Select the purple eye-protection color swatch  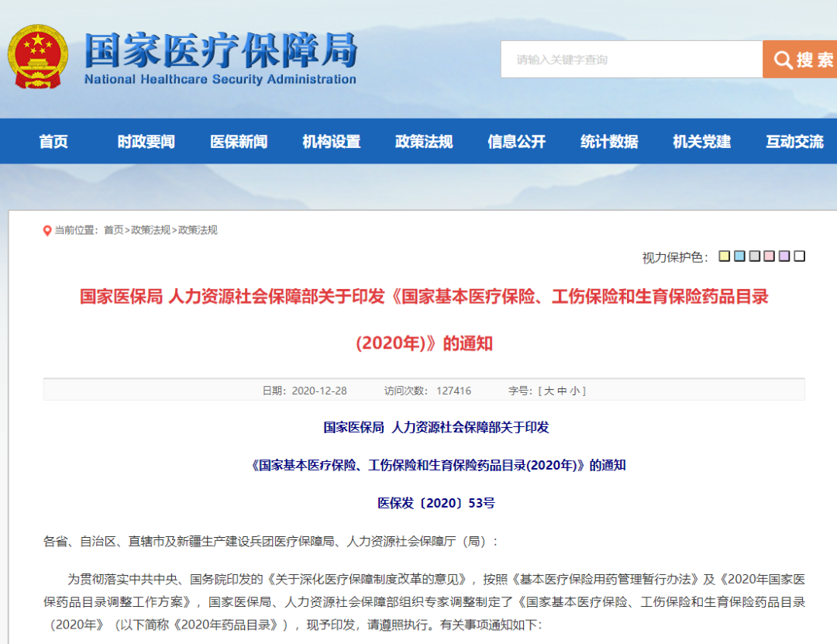coord(784,257)
